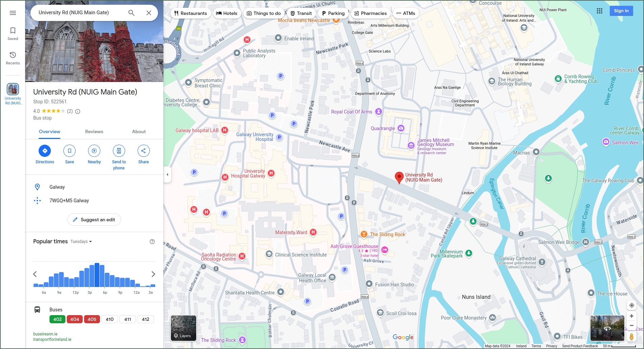Click the Galway address row
The image size is (644, 349).
pos(94,187)
